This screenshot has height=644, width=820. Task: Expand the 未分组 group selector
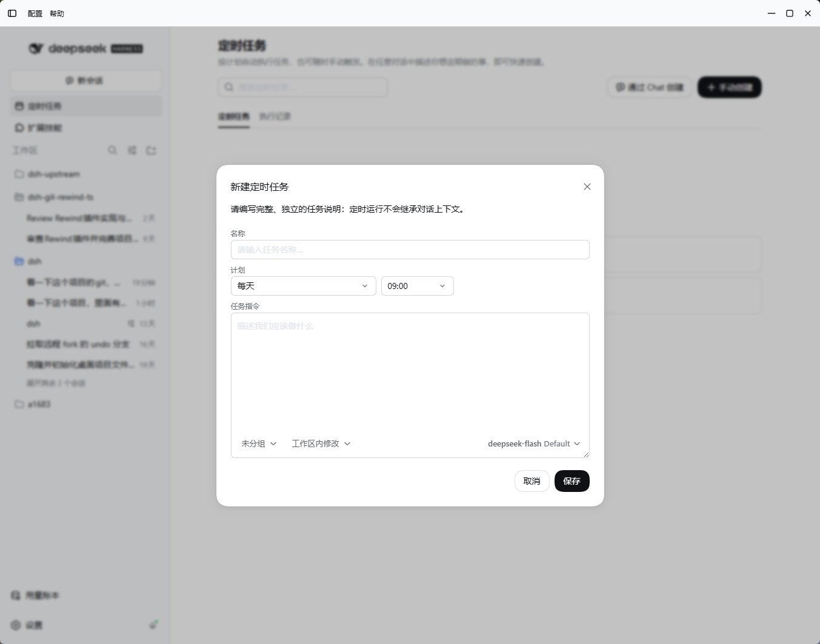coord(259,443)
